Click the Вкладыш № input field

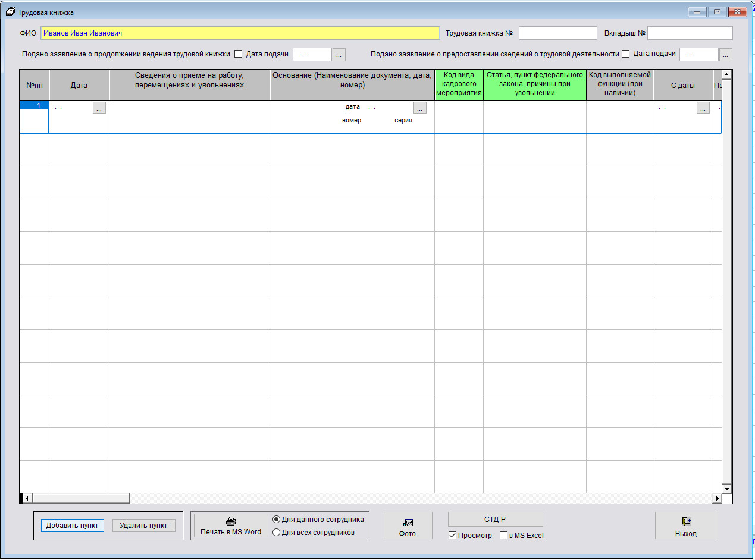point(690,33)
